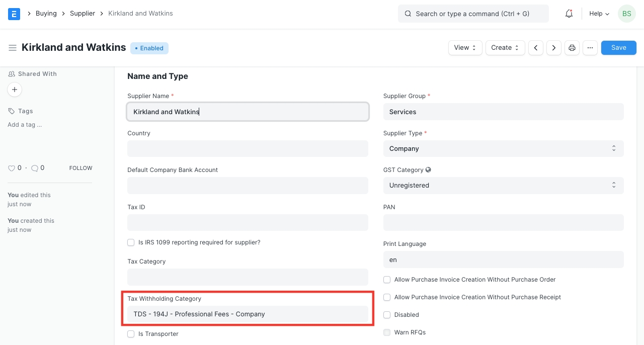Click the Tax Withholding Category field

tap(248, 314)
